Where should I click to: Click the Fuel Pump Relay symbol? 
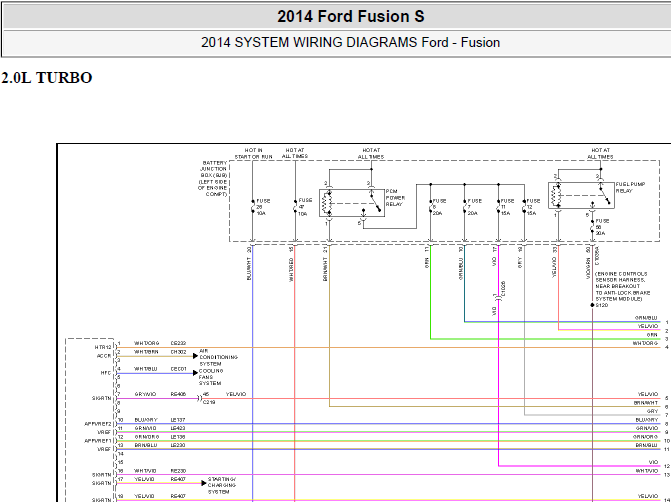point(575,193)
